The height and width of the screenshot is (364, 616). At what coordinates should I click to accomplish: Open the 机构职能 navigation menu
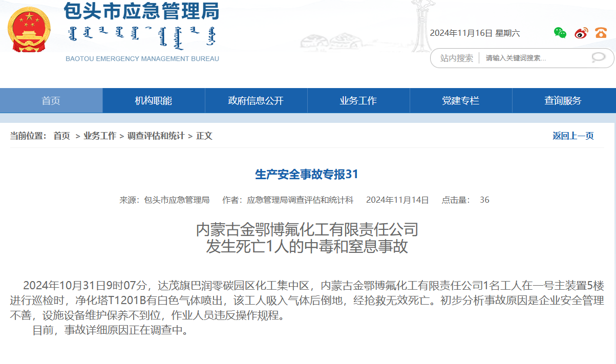[x=154, y=100]
